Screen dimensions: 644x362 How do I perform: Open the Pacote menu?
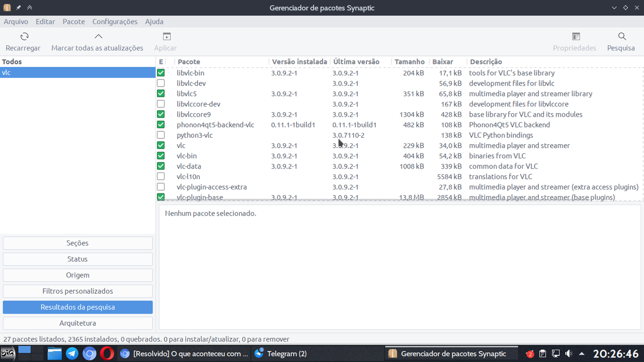pos(74,22)
